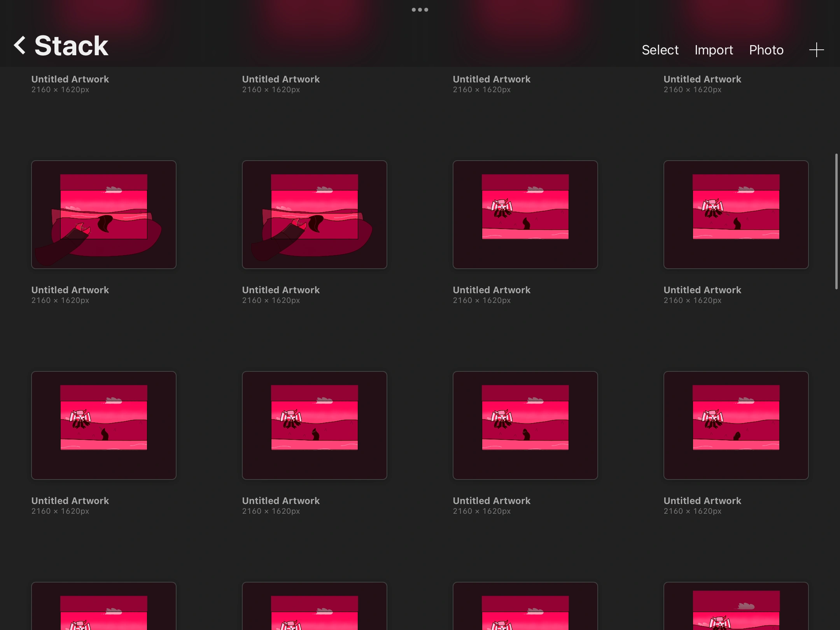Open the third thumbnail in the third row
840x630 pixels.
click(525, 425)
